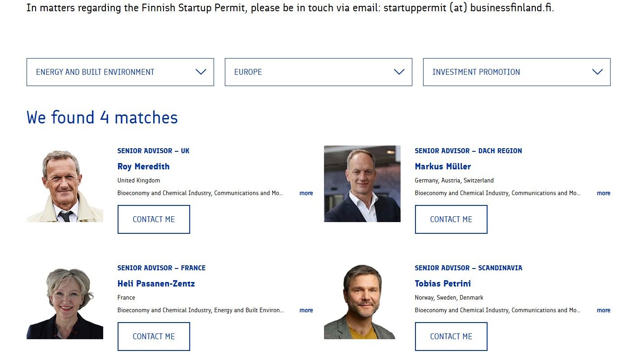Open Roy Meredith's profile photo
Screen dimensions: 625x364
pos(65,184)
